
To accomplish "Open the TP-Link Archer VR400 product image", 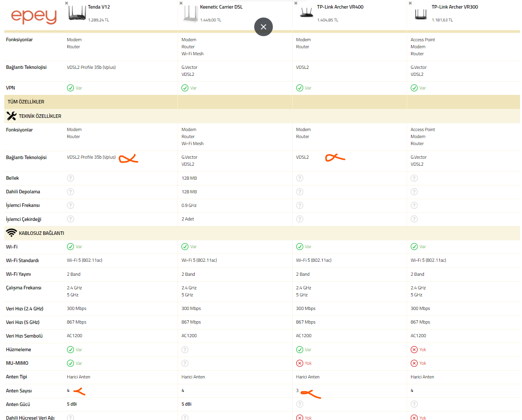I will [x=306, y=13].
